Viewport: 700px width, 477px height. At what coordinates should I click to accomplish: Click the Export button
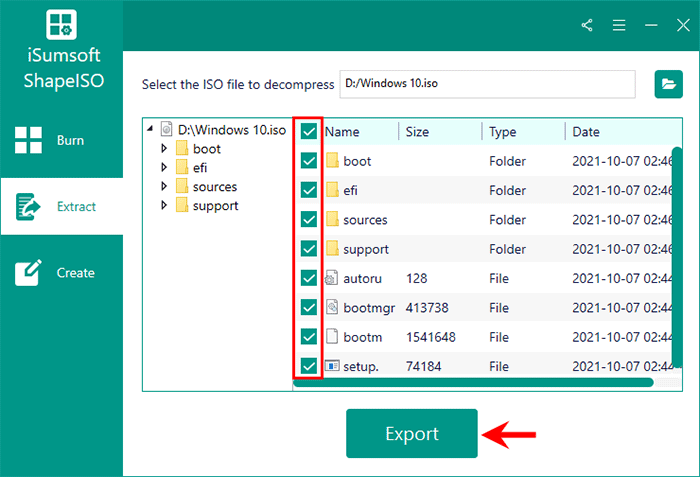412,433
